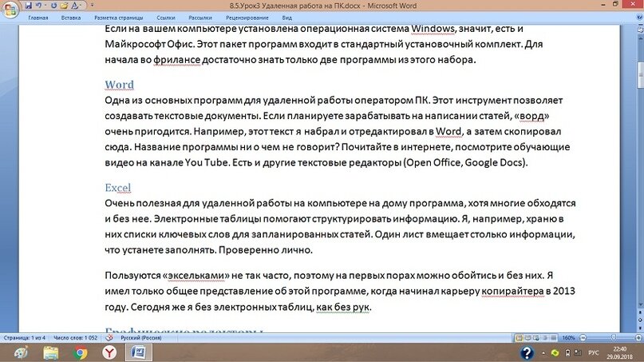
Task: Undo the last action in Quick Access
Action: (x=38, y=6)
